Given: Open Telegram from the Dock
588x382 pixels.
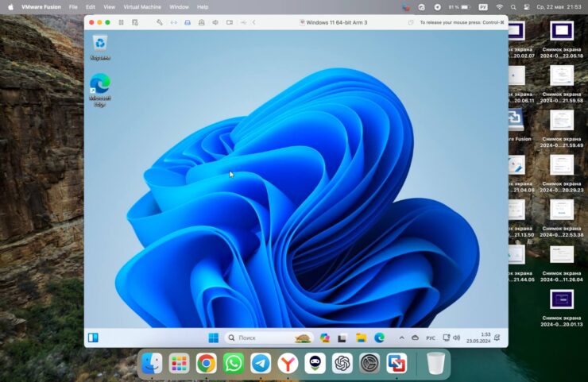Looking at the screenshot, I should pyautogui.click(x=261, y=363).
